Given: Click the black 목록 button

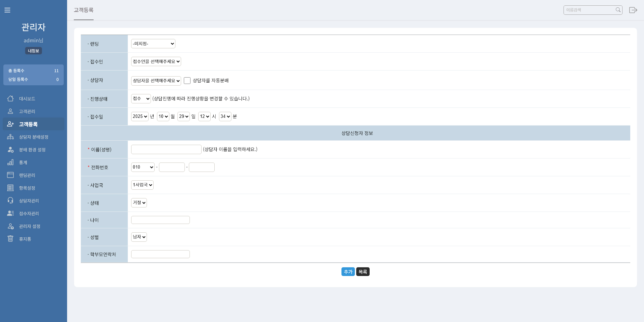Looking at the screenshot, I should tap(363, 272).
